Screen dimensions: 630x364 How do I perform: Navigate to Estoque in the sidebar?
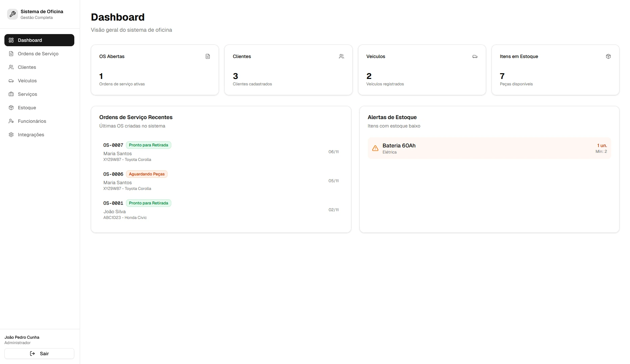pyautogui.click(x=27, y=108)
